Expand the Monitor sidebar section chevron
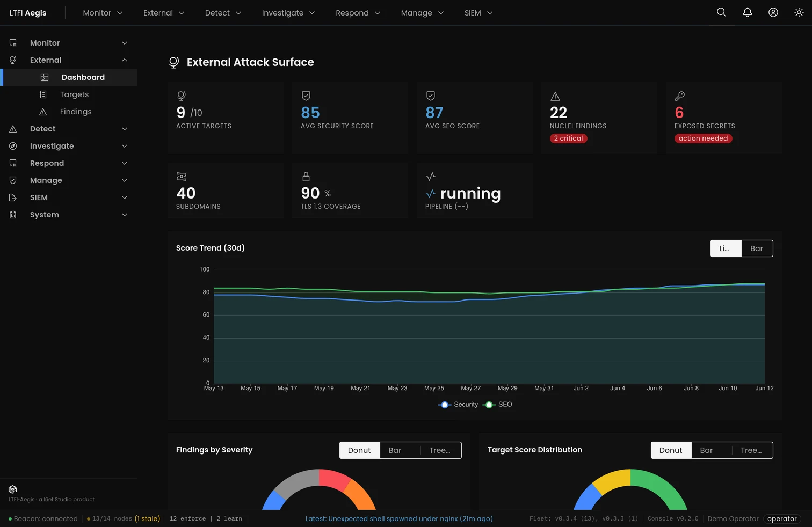The width and height of the screenshot is (812, 527). pyautogui.click(x=125, y=43)
